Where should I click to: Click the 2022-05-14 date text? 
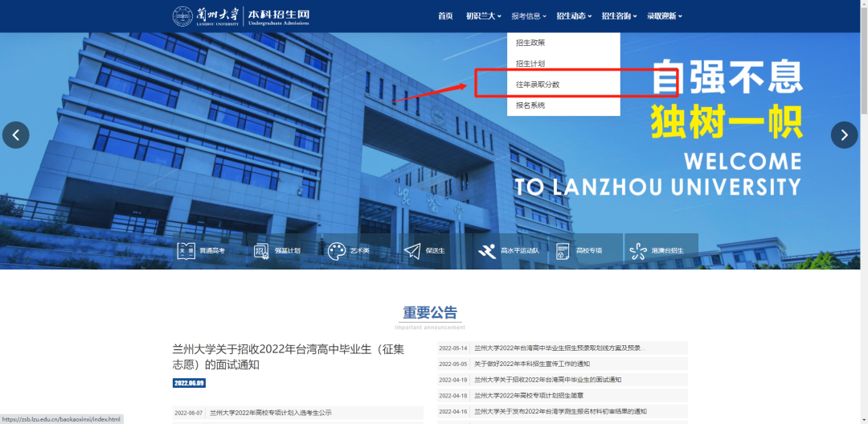point(452,348)
